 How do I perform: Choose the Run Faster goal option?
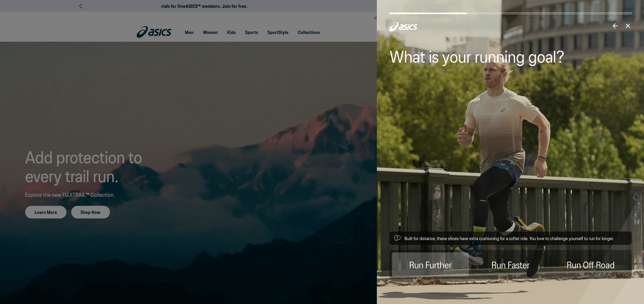[x=510, y=265]
